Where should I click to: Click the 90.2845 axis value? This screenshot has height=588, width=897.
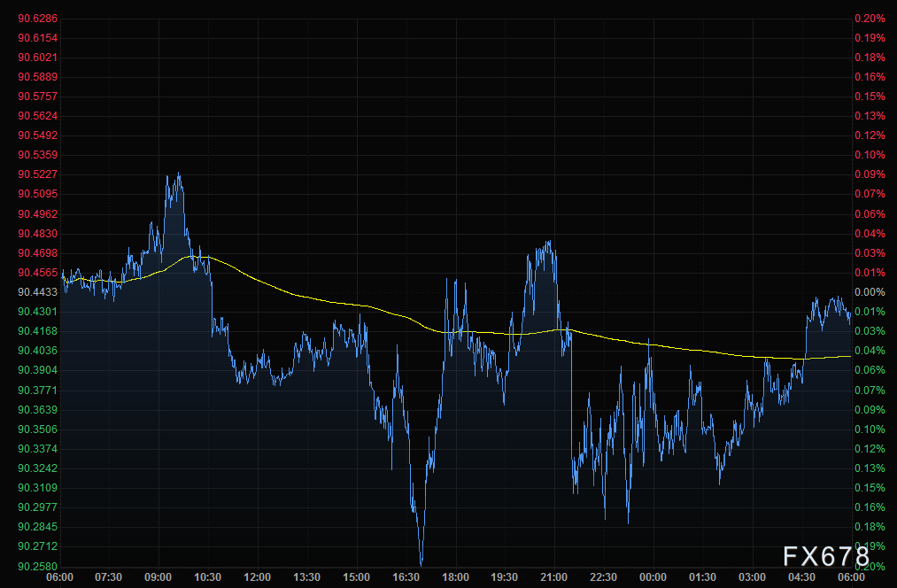38,526
